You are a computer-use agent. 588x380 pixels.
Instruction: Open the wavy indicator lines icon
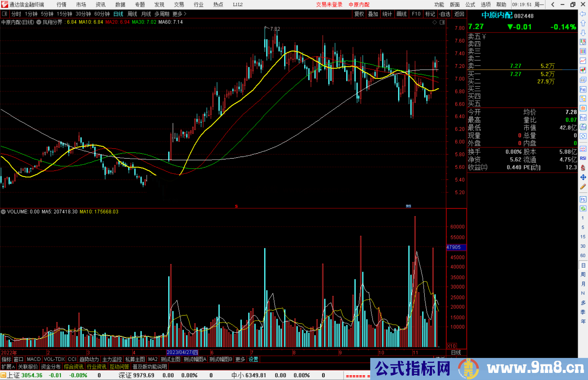[x=583, y=149]
